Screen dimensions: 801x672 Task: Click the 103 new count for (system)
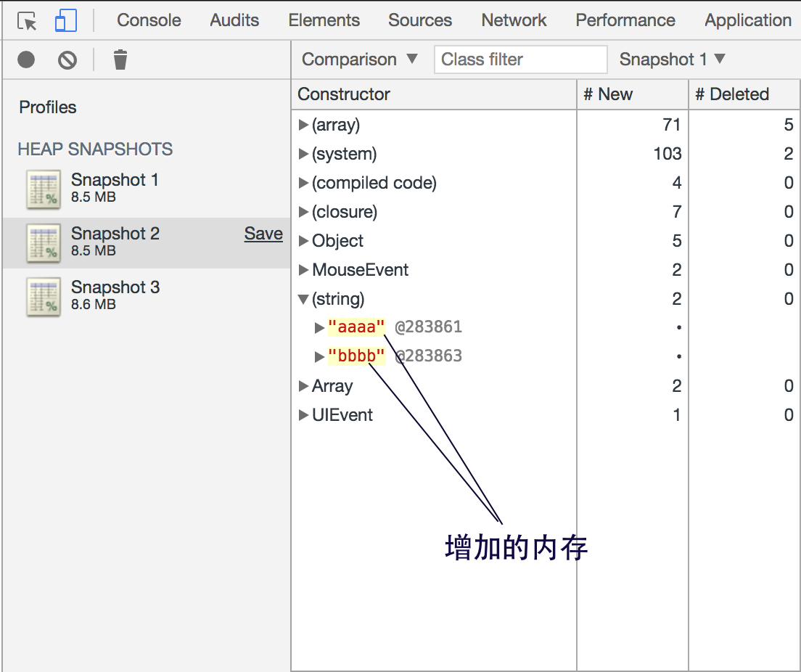(x=667, y=154)
